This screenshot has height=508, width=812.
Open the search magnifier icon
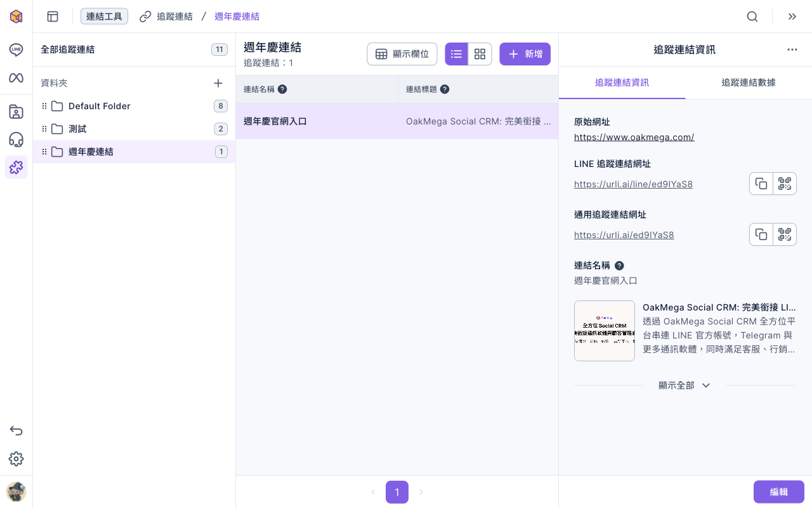(x=752, y=17)
